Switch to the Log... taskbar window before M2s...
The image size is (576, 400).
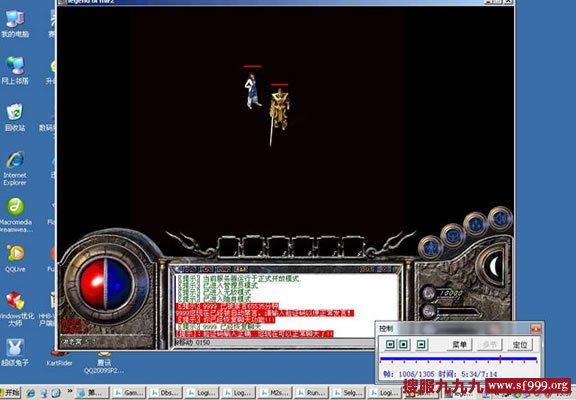[x=239, y=393]
